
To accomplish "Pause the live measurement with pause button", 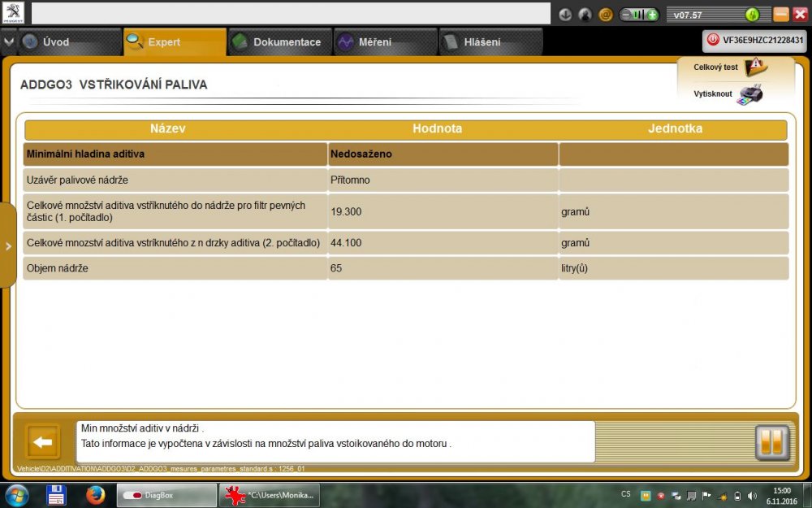I will (x=771, y=442).
